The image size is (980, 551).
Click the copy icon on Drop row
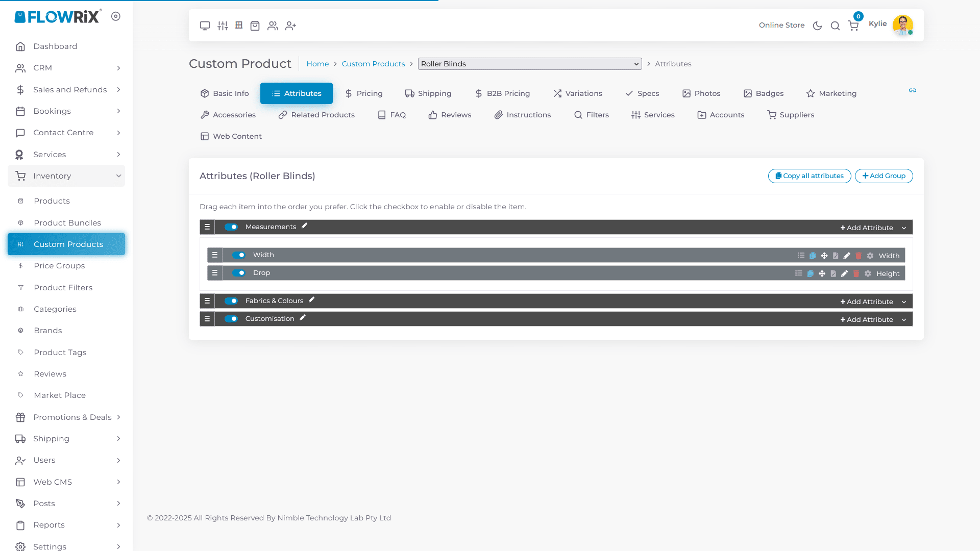coord(810,273)
